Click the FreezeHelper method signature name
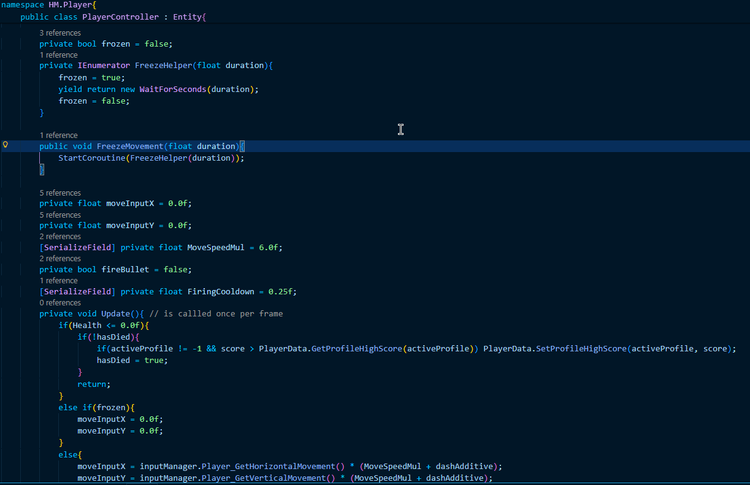This screenshot has width=750, height=485. tap(163, 66)
